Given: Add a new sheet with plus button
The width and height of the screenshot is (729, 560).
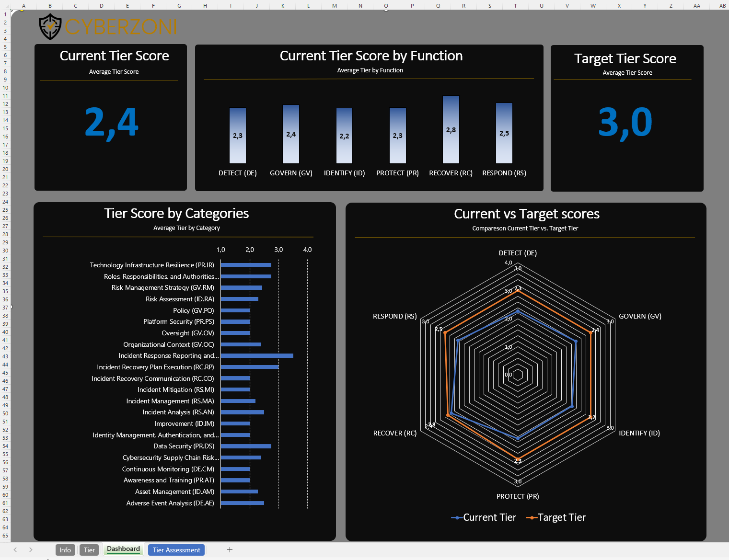Looking at the screenshot, I should pos(230,549).
